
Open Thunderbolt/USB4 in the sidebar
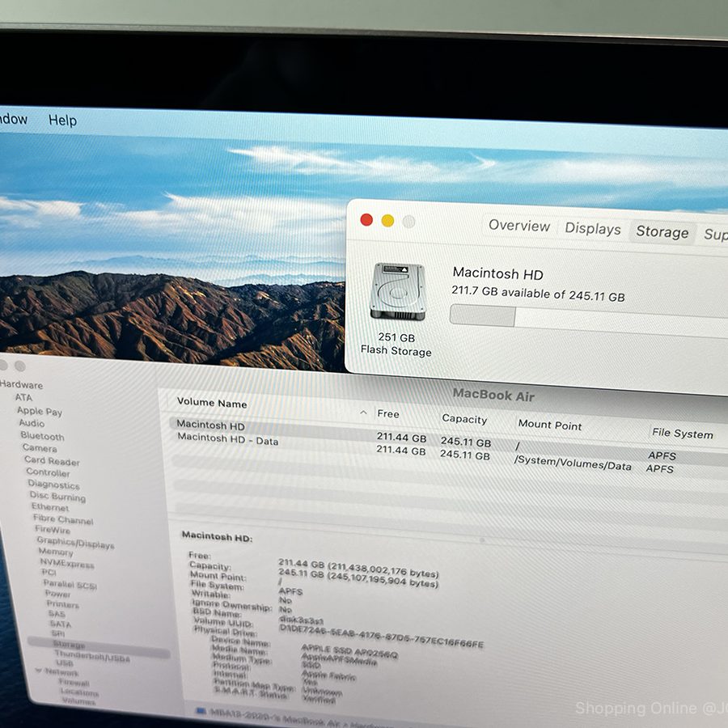coord(92,657)
